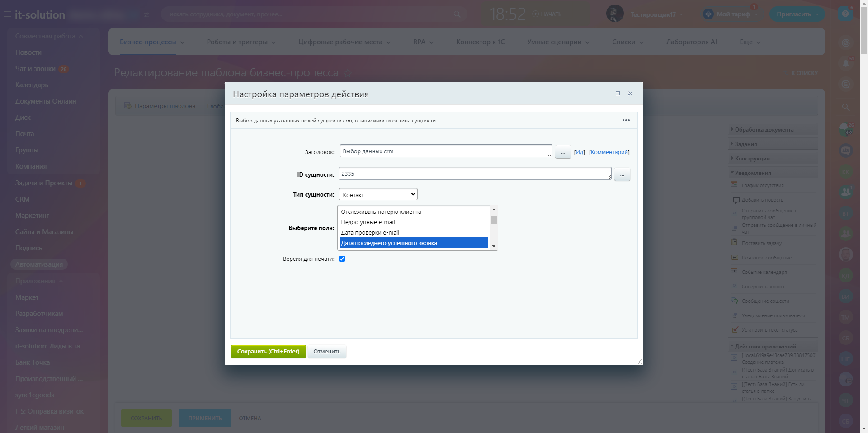The image size is (868, 433).
Task: Click the search magnifier in top bar
Action: pyautogui.click(x=457, y=14)
